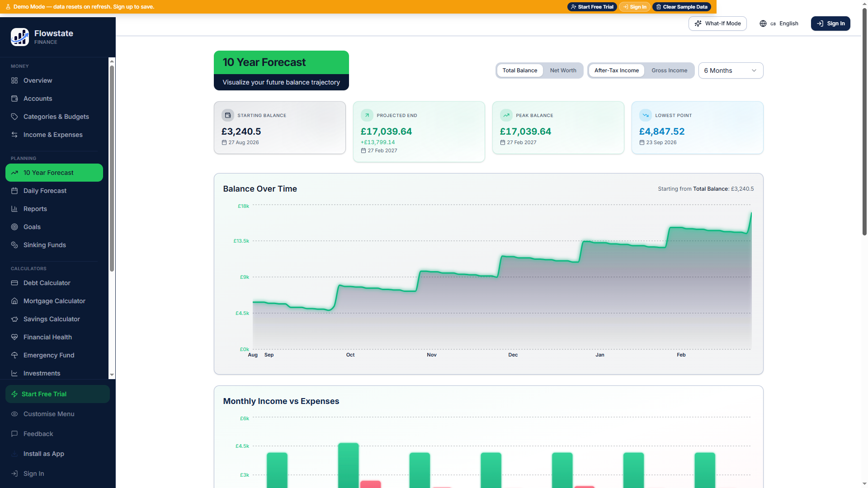Click the globe language icon
The height and width of the screenshot is (488, 868).
click(x=763, y=23)
